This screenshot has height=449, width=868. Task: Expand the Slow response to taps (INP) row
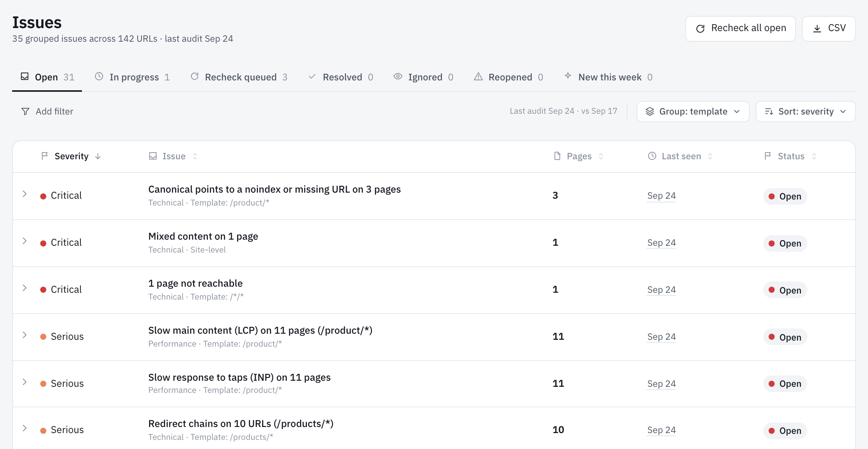coord(25,382)
